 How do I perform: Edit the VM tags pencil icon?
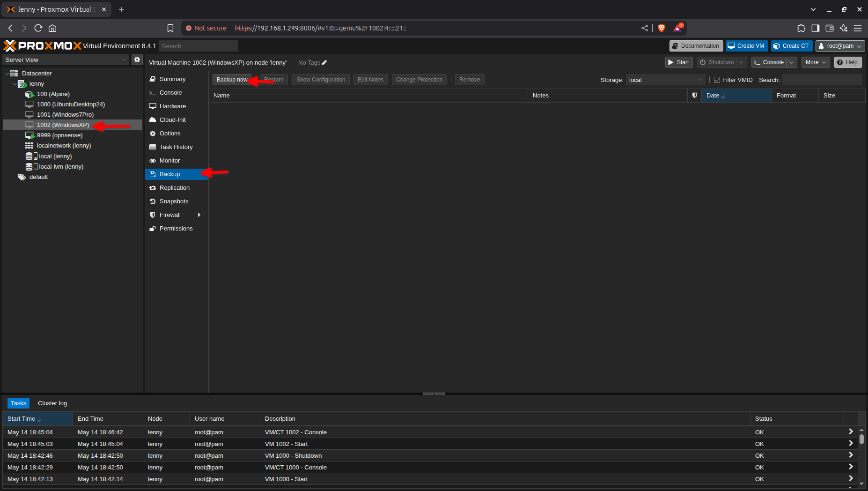point(324,63)
